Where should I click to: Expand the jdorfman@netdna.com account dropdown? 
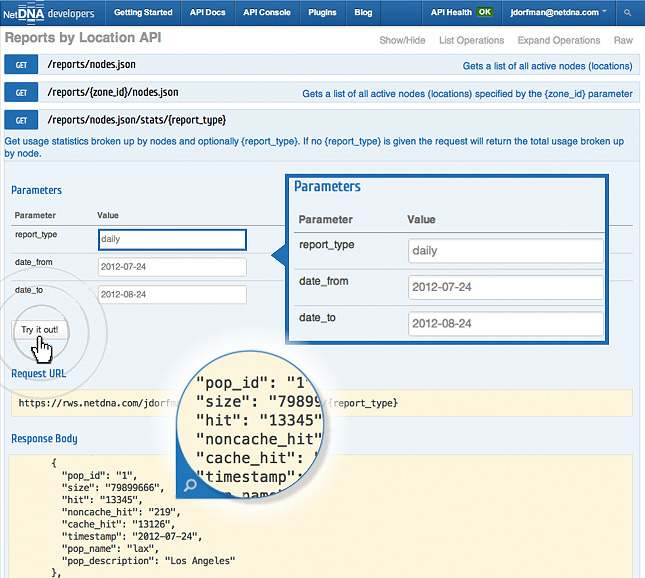click(x=559, y=12)
